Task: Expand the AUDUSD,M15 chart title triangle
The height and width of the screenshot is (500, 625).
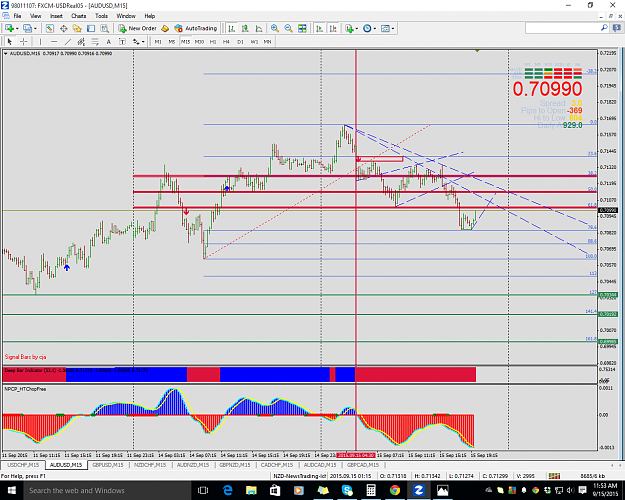Action: (x=6, y=53)
